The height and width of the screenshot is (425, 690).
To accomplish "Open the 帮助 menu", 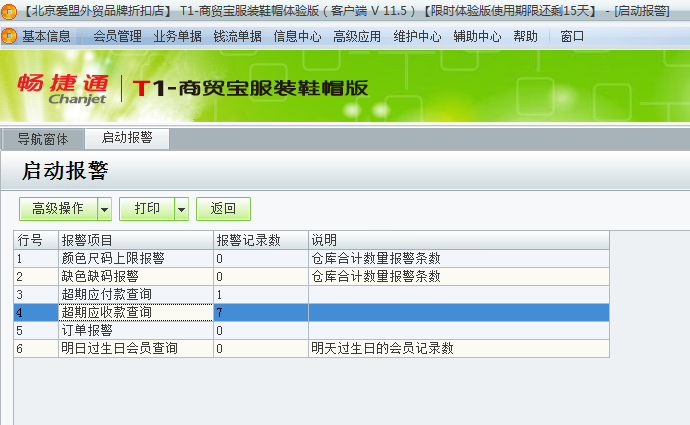I will [x=525, y=37].
